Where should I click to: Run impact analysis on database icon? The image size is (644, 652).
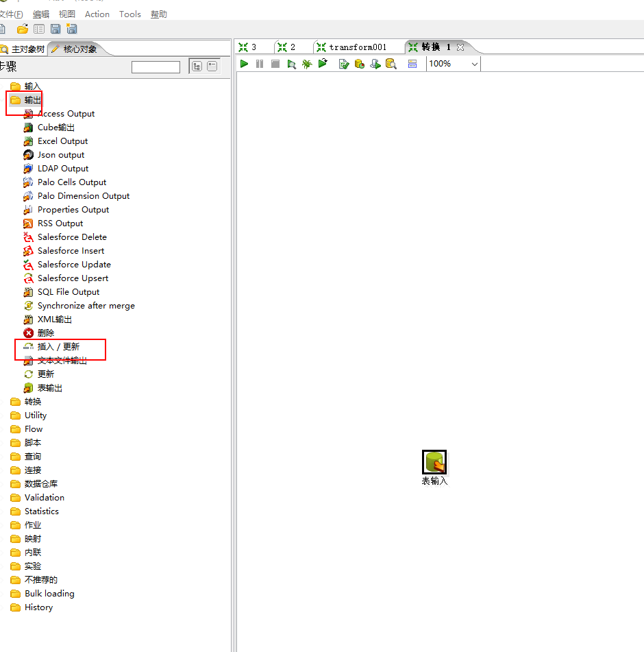click(360, 64)
